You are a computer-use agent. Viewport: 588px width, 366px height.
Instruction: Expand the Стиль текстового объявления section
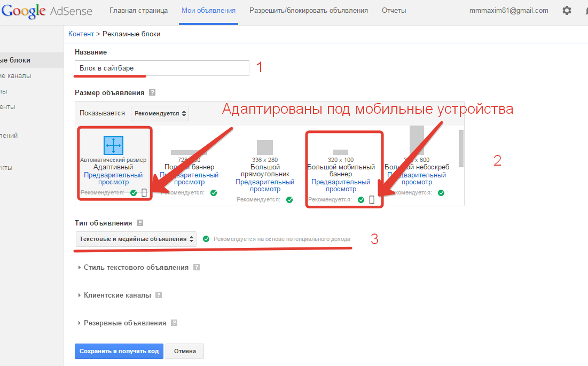point(136,267)
